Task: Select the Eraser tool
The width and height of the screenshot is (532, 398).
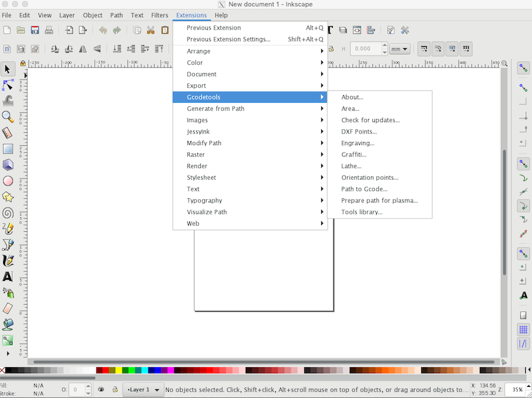Action: [x=7, y=308]
